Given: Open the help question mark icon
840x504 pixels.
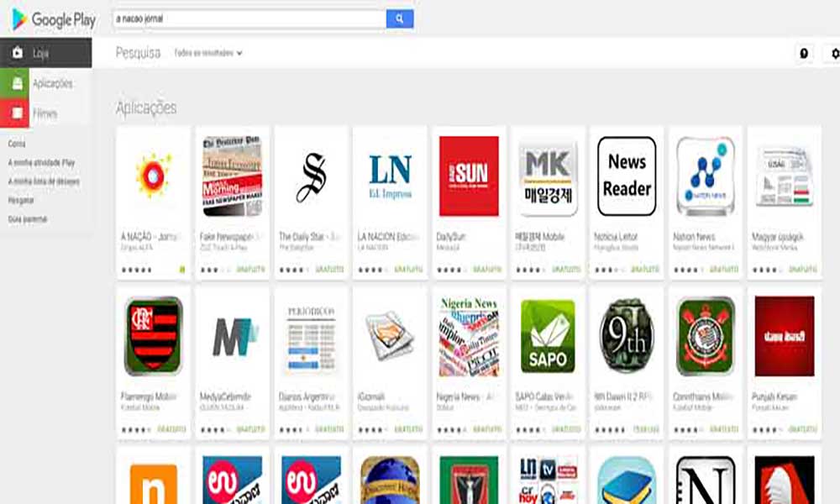Looking at the screenshot, I should (804, 53).
